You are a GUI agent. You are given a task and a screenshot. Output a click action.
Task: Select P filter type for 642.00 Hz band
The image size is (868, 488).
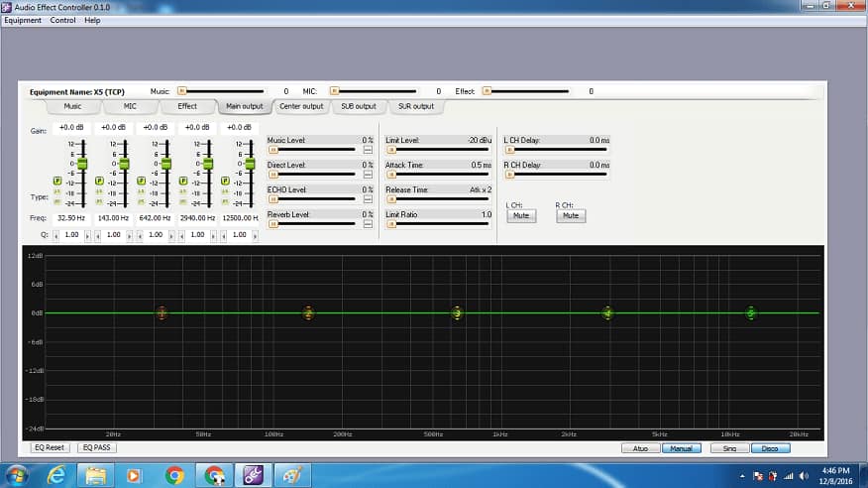[x=141, y=182]
